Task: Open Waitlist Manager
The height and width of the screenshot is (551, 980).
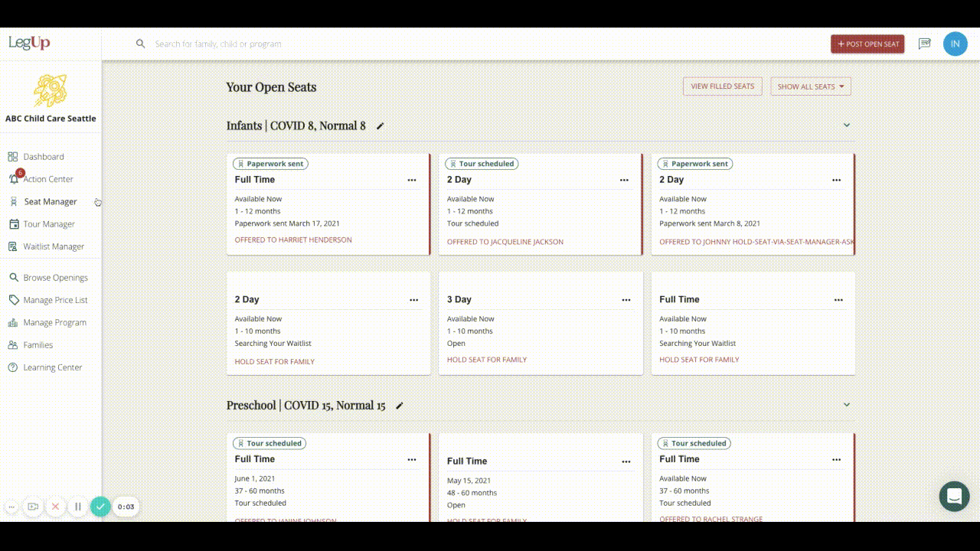Action: pos(54,246)
